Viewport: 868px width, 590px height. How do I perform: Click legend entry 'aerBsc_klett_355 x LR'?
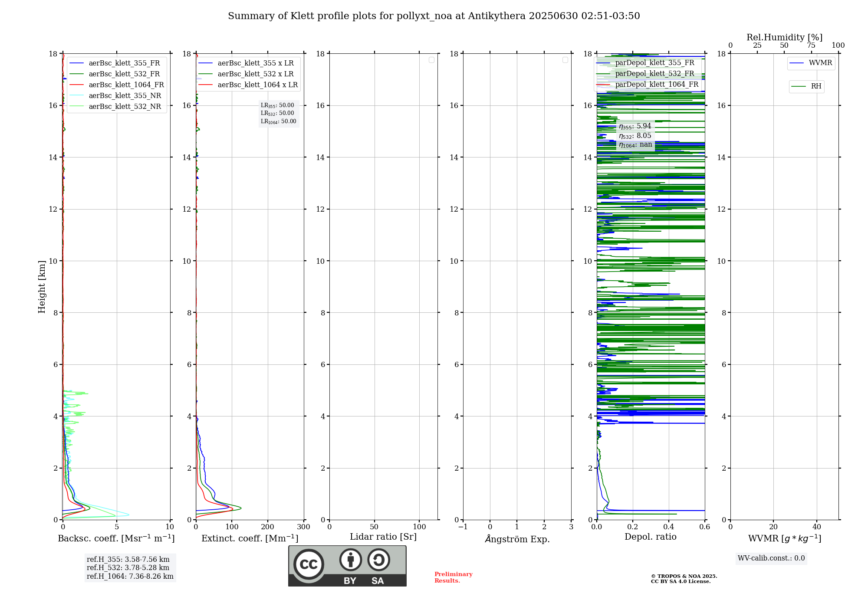coord(246,63)
